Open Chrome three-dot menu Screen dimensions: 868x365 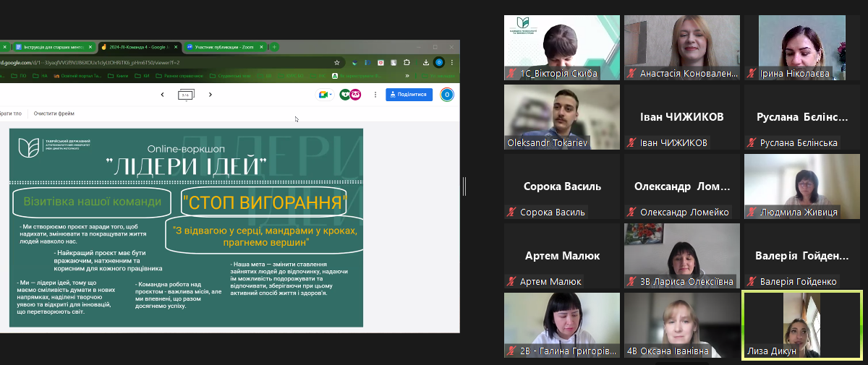coord(452,63)
